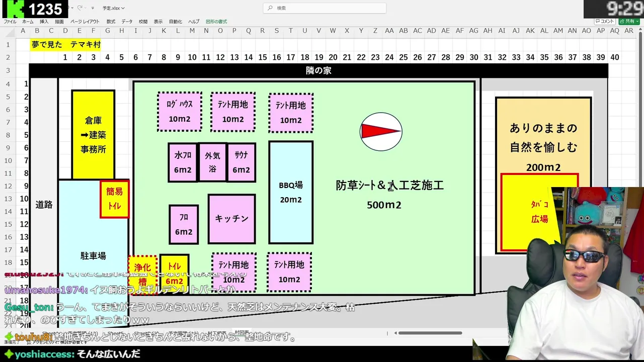The width and height of the screenshot is (644, 362).
Task: Select the フロ 6m2 shape
Action: click(x=184, y=224)
